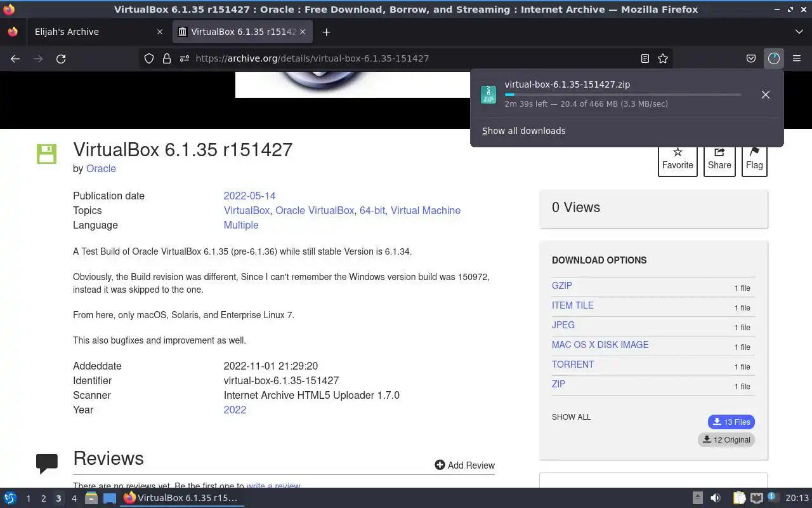Open the desktop start menu icon
Viewport: 812px width, 508px height.
click(10, 498)
